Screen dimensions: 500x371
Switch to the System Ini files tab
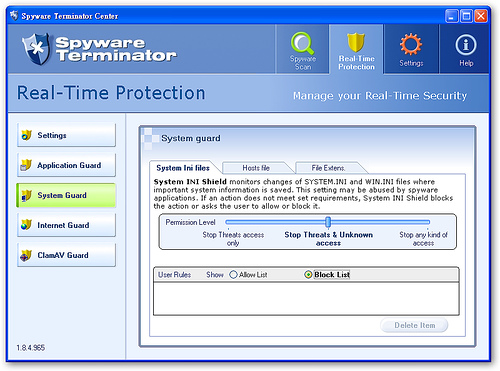(183, 168)
